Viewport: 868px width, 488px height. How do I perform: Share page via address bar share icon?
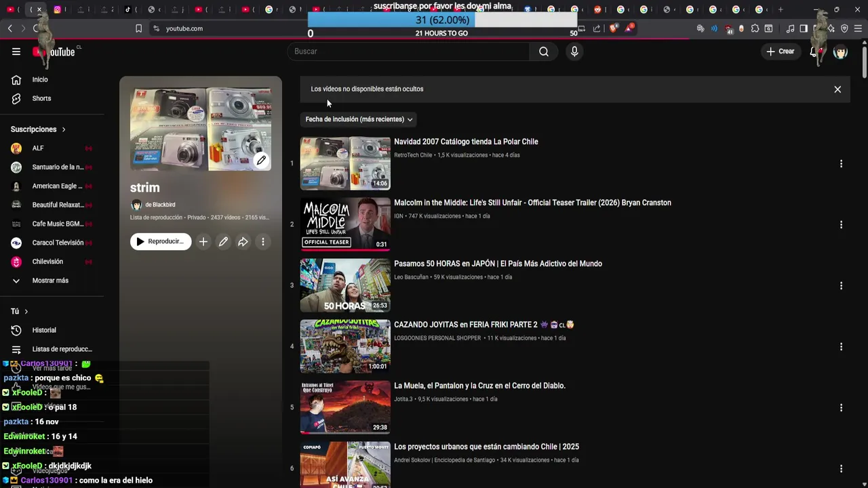(x=597, y=28)
